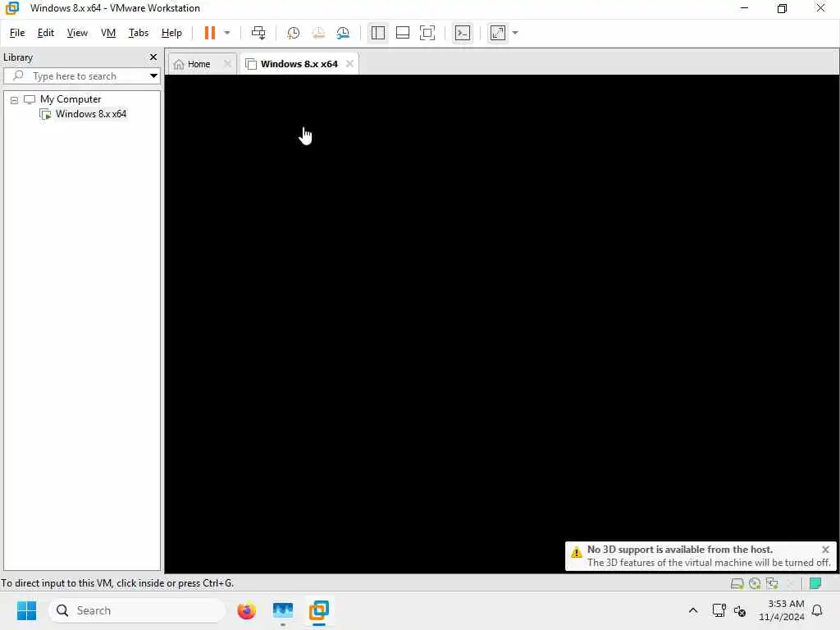This screenshot has height=630, width=840.
Task: Open the View menu
Action: (x=77, y=33)
